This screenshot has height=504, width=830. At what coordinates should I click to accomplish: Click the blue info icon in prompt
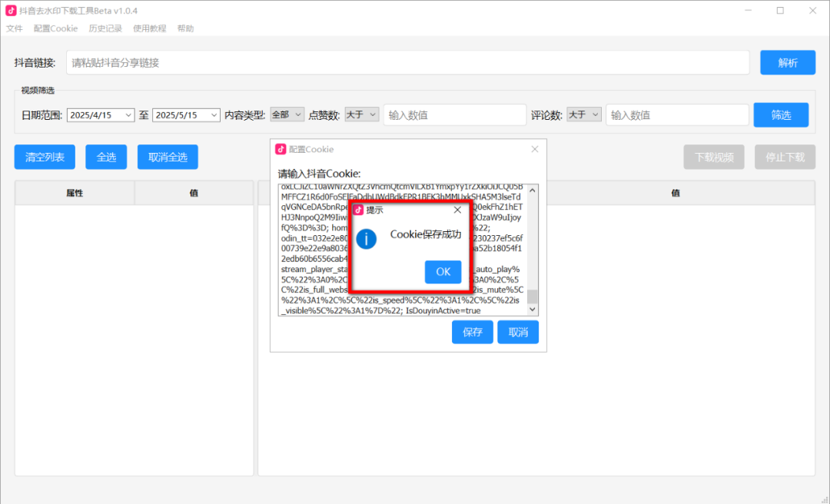pos(367,239)
